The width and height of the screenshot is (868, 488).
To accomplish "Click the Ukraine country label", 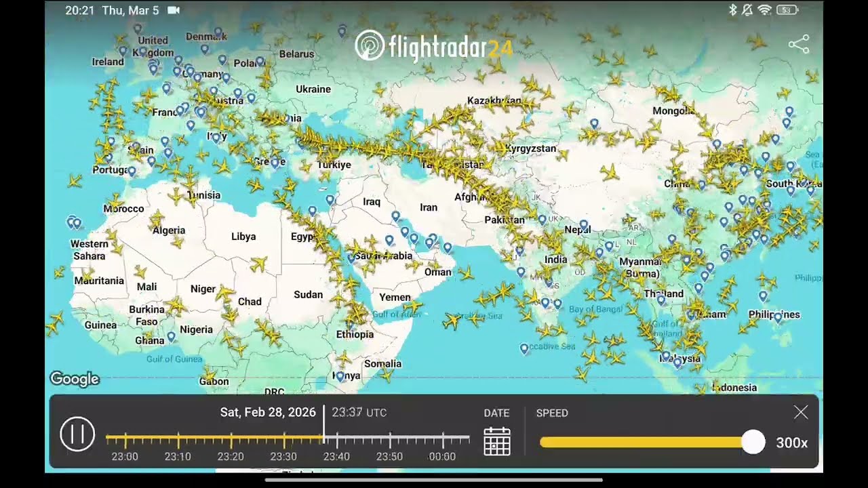I will [x=313, y=89].
